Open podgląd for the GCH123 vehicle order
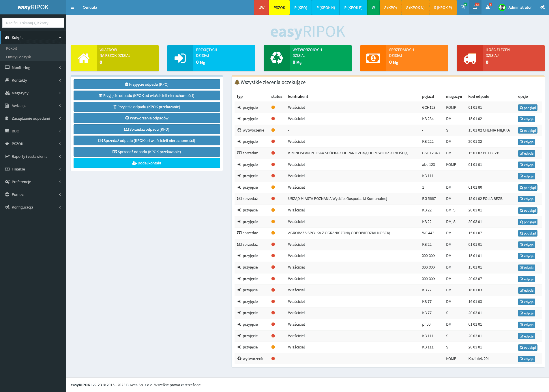 (527, 108)
